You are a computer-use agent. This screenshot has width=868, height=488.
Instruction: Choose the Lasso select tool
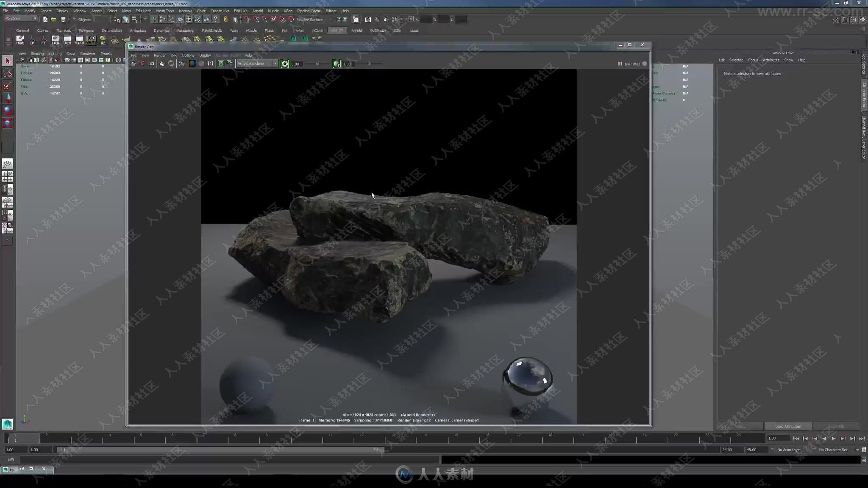tap(8, 74)
